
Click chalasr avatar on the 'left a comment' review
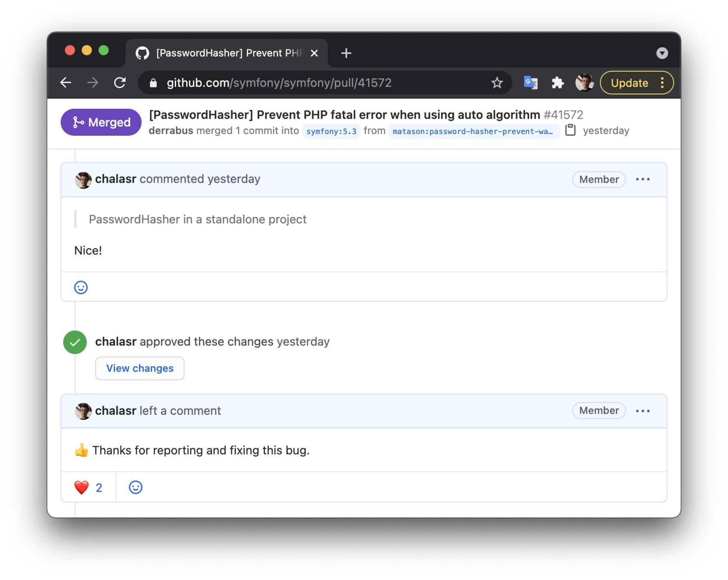(83, 411)
